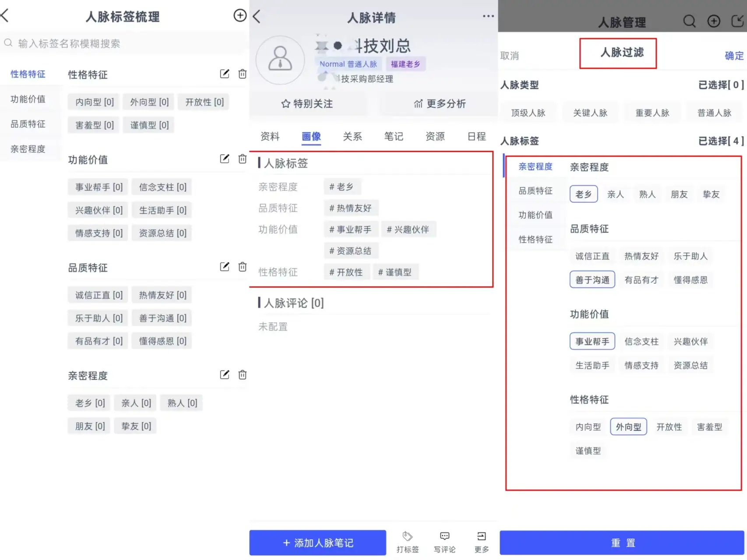This screenshot has height=560, width=747.
Task: Open 写评论 comment icon
Action: pyautogui.click(x=444, y=542)
